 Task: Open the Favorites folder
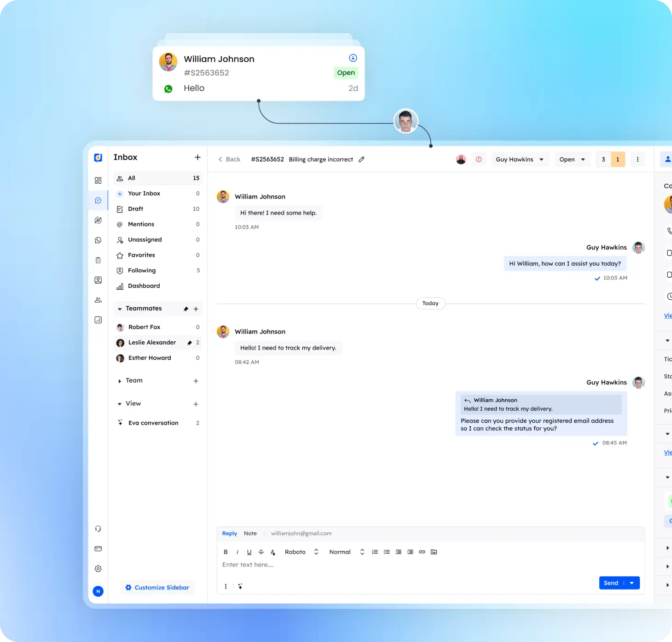tap(158, 255)
